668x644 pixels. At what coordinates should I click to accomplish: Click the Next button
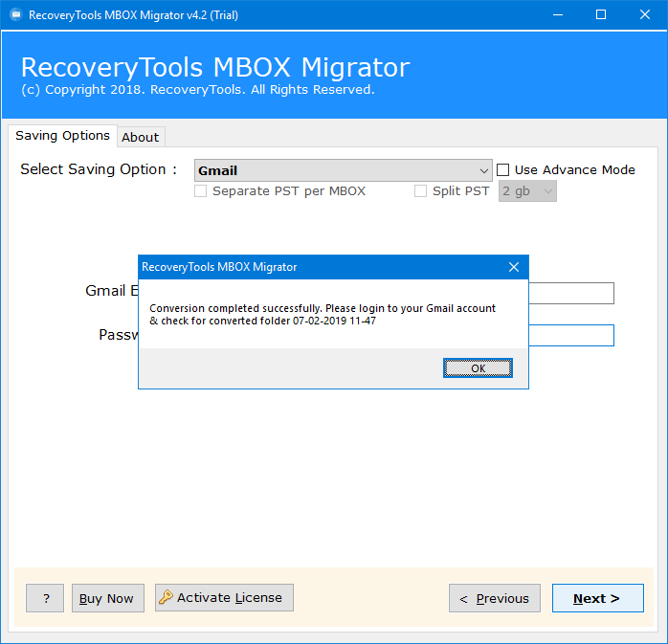tap(598, 598)
